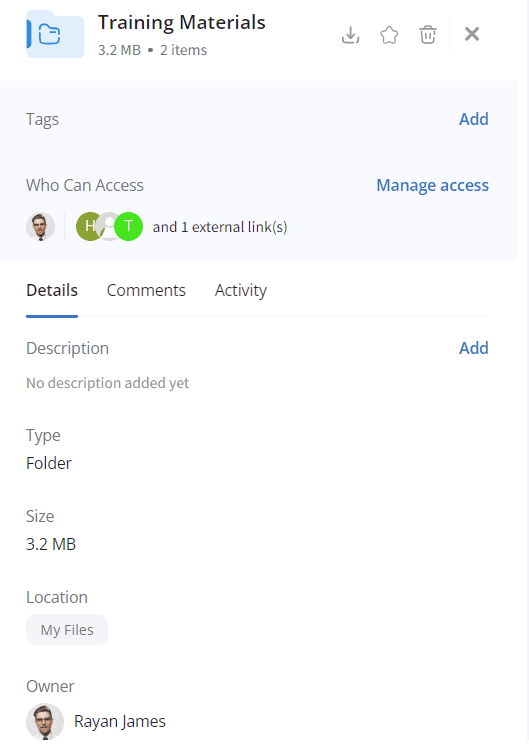Click the 'No description added yet' placeholder
529x753 pixels.
[x=108, y=383]
